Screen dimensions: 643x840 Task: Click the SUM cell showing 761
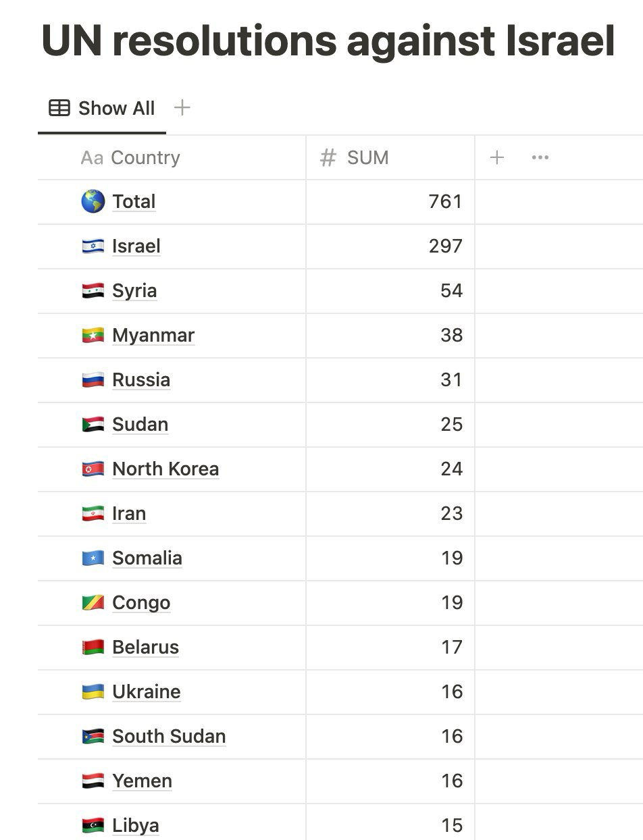click(390, 202)
